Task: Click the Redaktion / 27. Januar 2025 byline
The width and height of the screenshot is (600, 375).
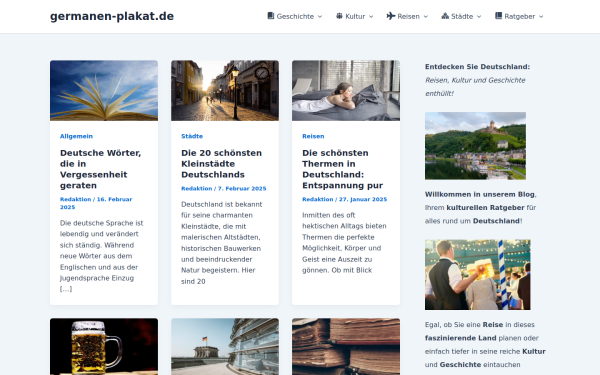Action: coord(344,199)
